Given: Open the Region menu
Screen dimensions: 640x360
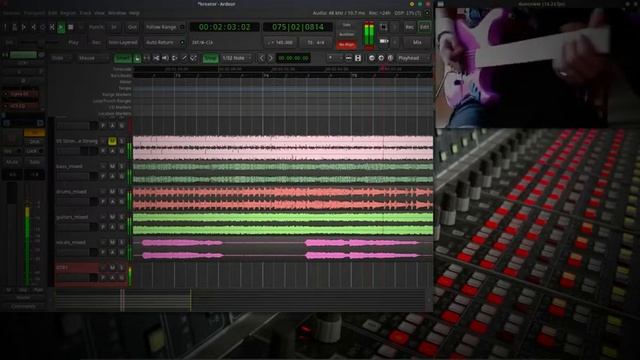Looking at the screenshot, I should pyautogui.click(x=68, y=13).
